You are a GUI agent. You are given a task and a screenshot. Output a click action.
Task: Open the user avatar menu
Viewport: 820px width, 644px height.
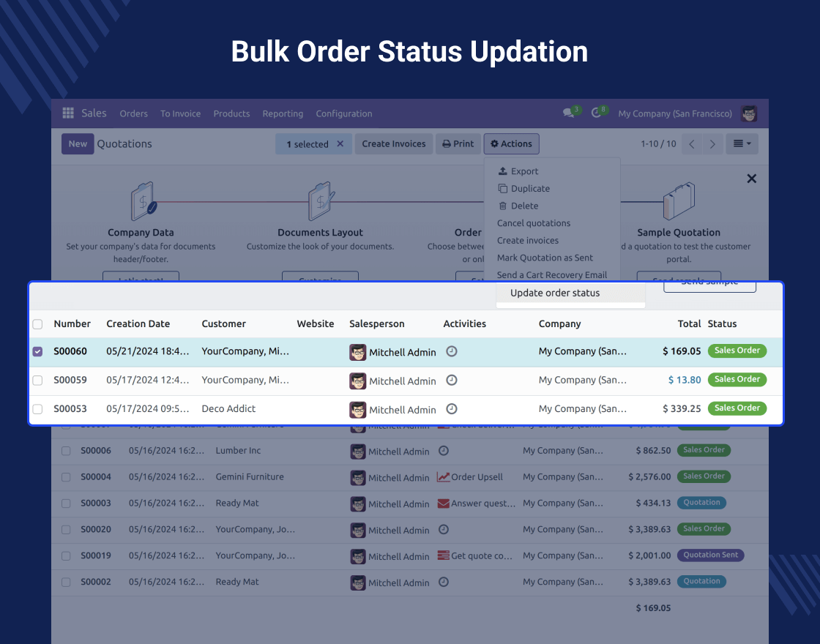click(749, 113)
